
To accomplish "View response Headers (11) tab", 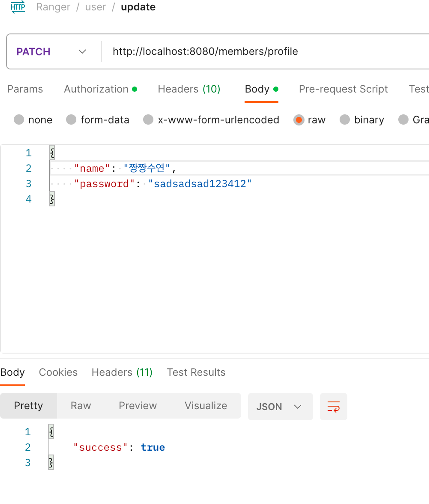I will click(122, 372).
